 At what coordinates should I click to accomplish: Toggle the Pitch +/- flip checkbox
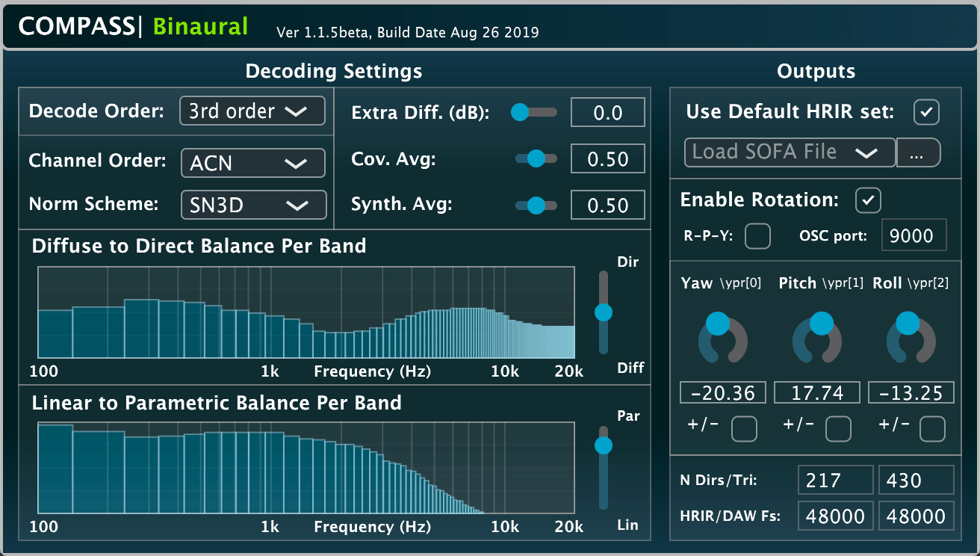[x=838, y=429]
